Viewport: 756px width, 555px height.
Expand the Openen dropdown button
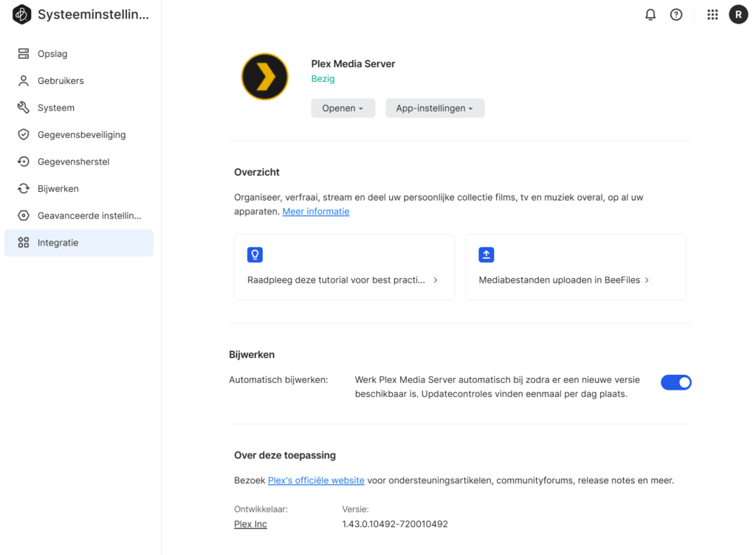pos(343,108)
